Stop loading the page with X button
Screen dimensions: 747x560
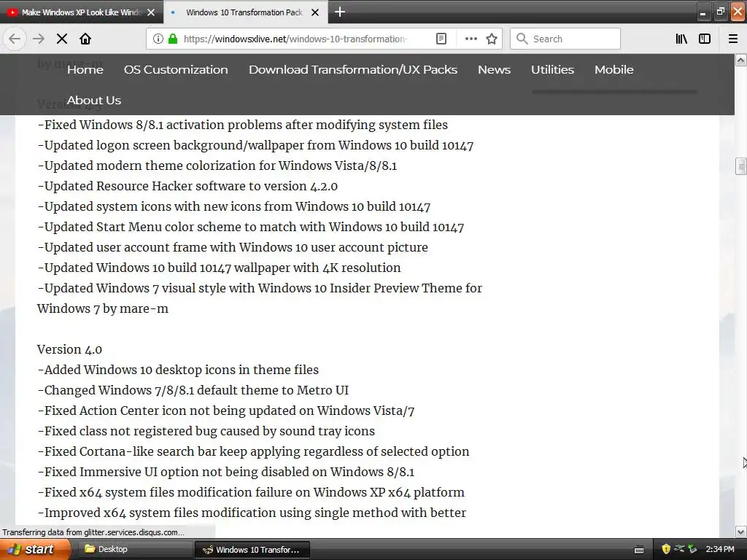62,39
